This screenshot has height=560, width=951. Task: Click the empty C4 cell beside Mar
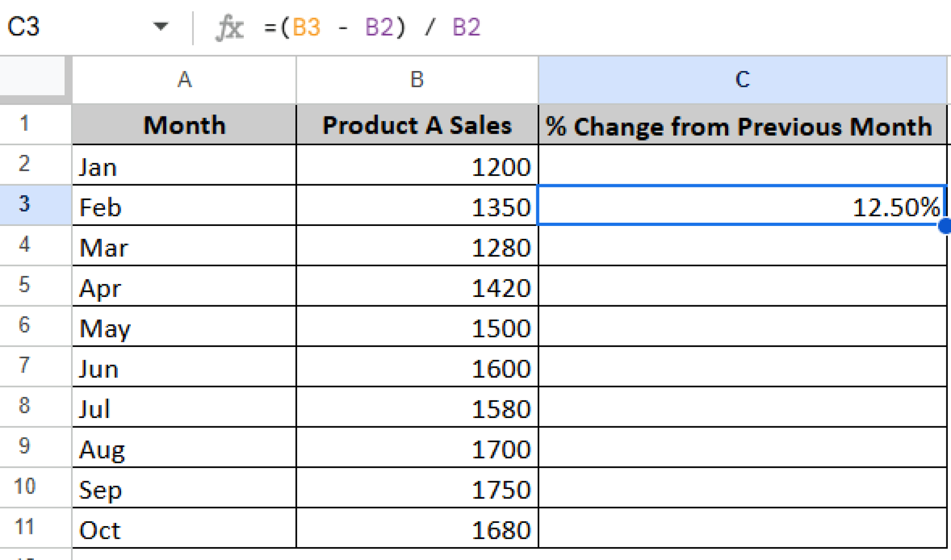(x=743, y=247)
